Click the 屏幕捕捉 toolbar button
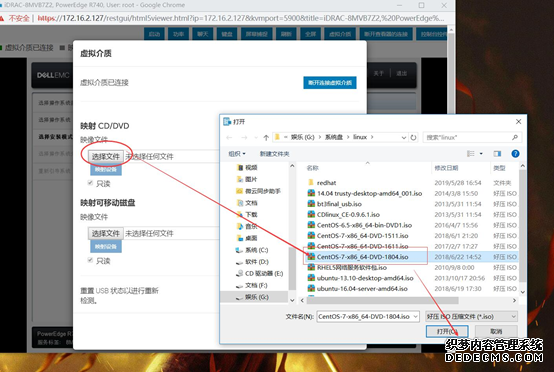This screenshot has height=372, width=554. tap(257, 34)
